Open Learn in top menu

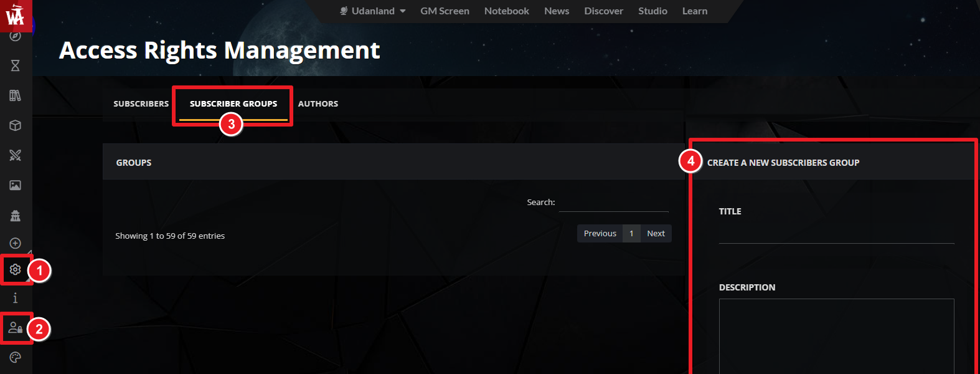[695, 11]
